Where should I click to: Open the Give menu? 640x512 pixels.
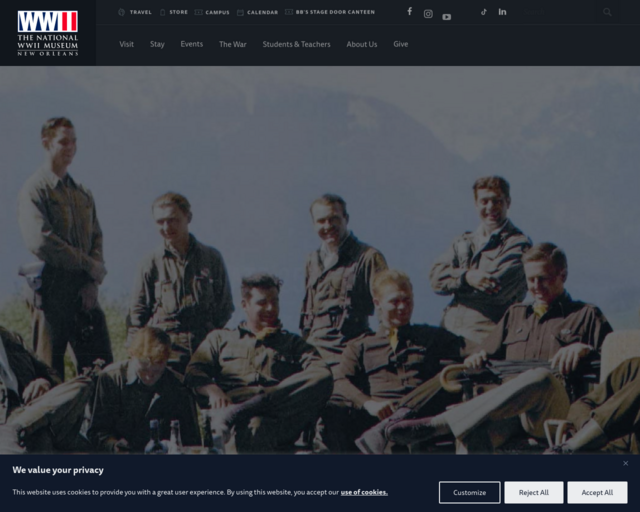click(401, 44)
